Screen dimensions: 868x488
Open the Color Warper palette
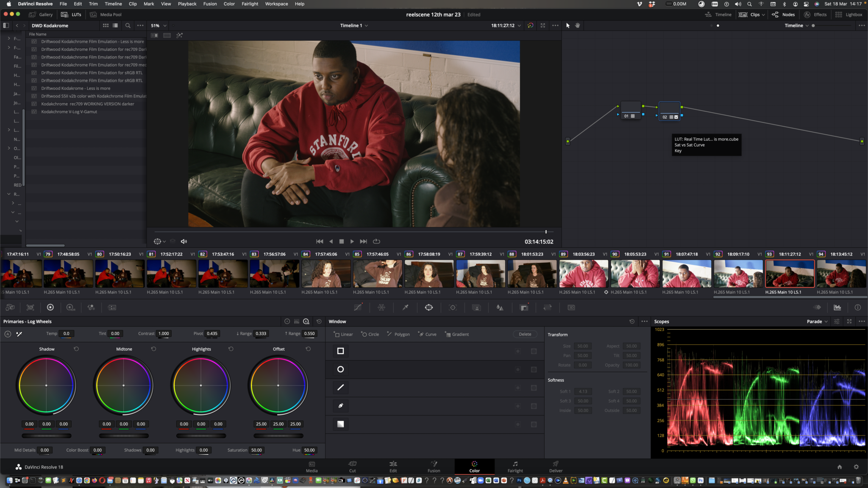[381, 308]
